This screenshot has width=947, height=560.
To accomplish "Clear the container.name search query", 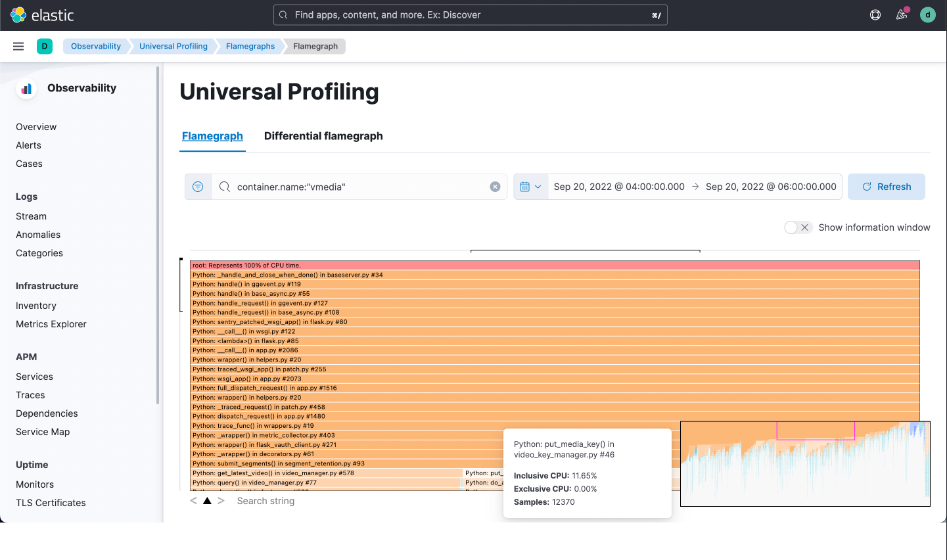I will pyautogui.click(x=496, y=187).
